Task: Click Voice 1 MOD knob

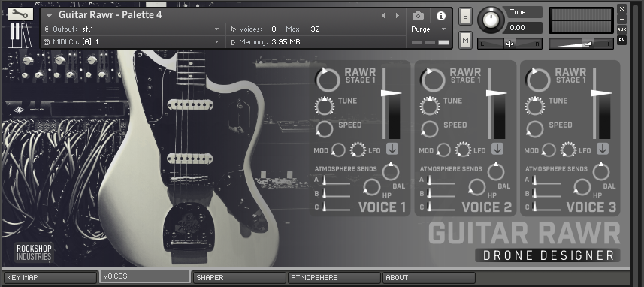Action: 338,150
